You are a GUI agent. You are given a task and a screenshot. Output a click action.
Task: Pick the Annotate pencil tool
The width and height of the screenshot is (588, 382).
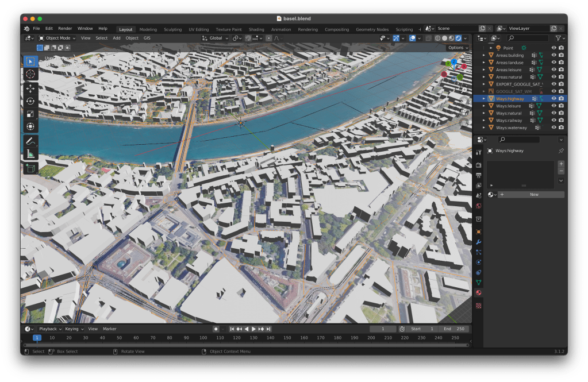pos(30,141)
